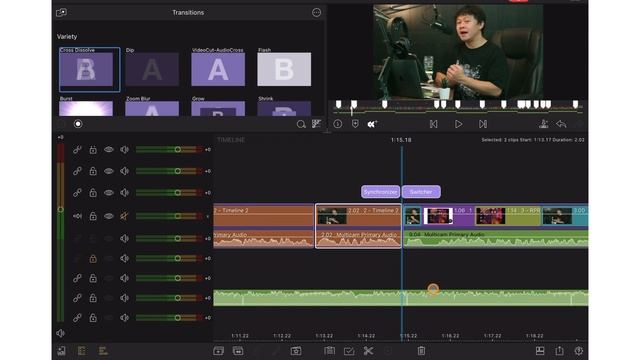The height and width of the screenshot is (360, 640).
Task: Select the Zoom Blur transition
Action: (x=152, y=107)
